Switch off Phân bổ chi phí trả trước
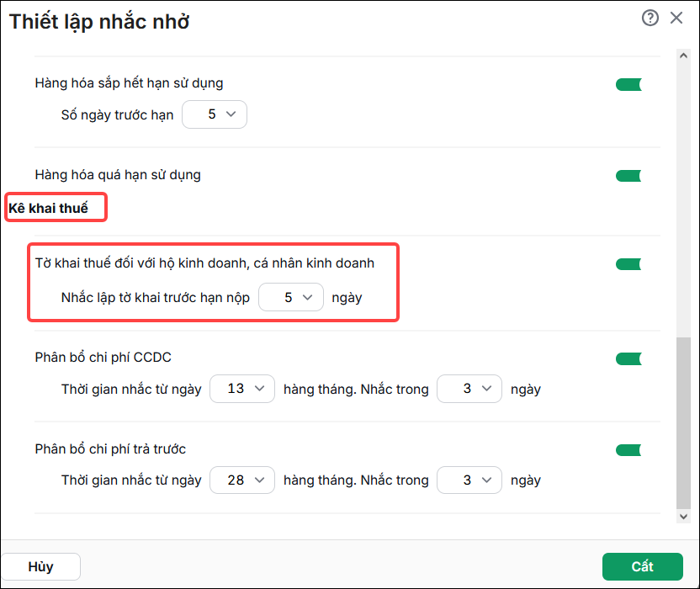 tap(628, 450)
